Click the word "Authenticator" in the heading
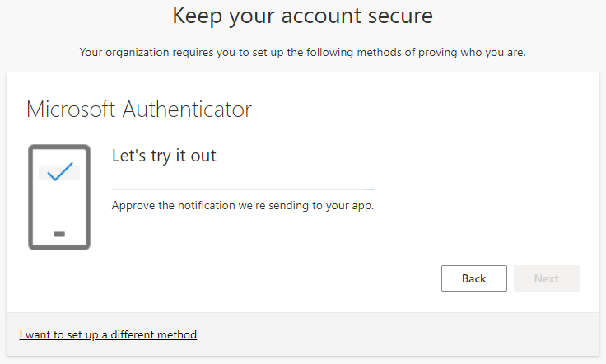 187,109
